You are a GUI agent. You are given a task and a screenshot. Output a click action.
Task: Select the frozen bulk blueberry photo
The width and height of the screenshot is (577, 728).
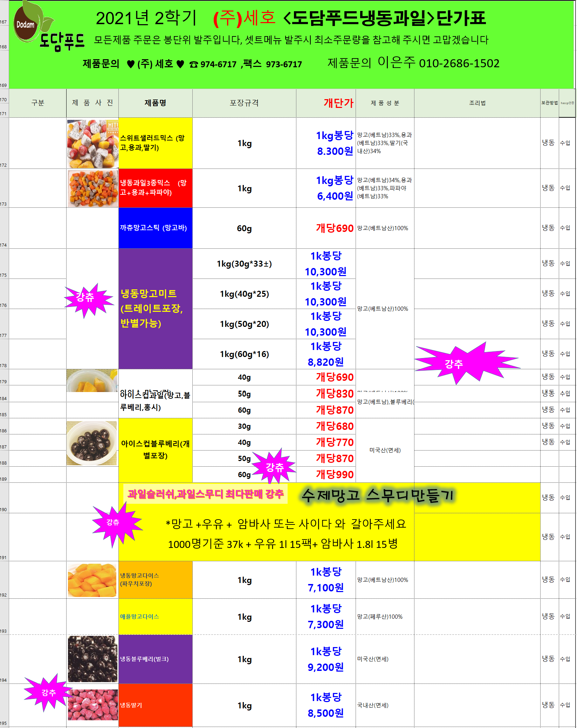[92, 659]
